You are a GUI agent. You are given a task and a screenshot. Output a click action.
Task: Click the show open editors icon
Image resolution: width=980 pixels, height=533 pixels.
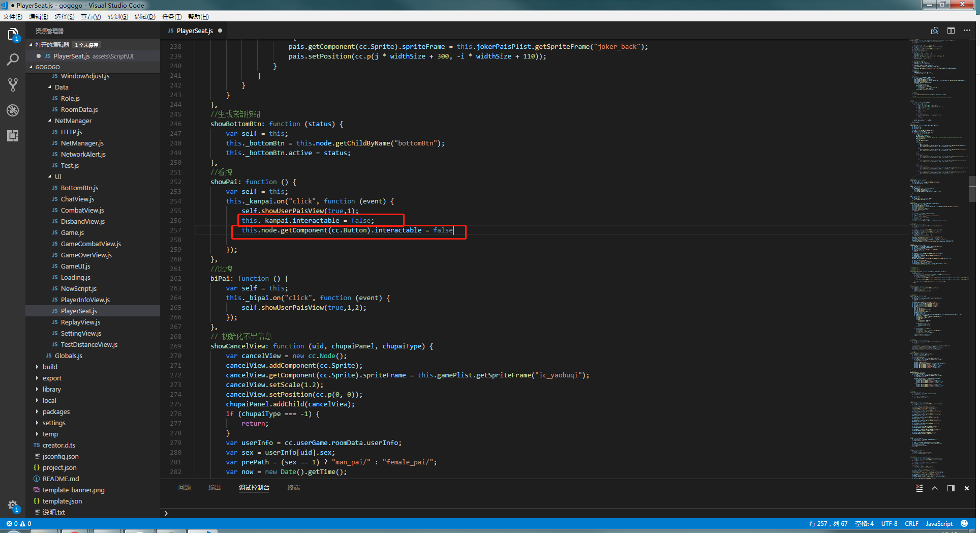point(935,31)
